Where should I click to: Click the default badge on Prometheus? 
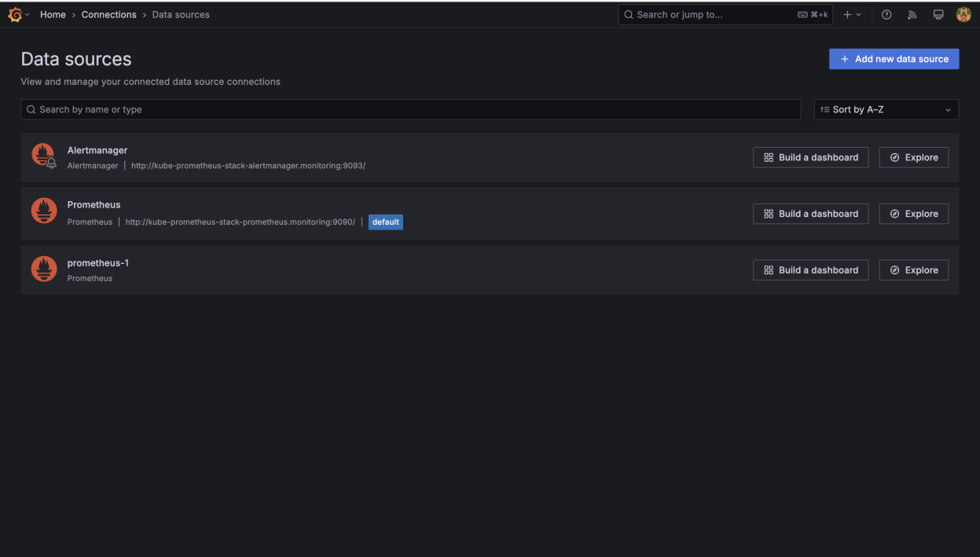pyautogui.click(x=386, y=222)
